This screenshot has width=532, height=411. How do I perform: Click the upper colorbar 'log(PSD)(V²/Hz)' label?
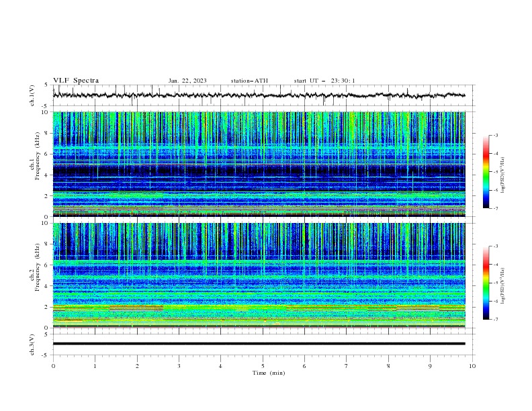click(502, 175)
